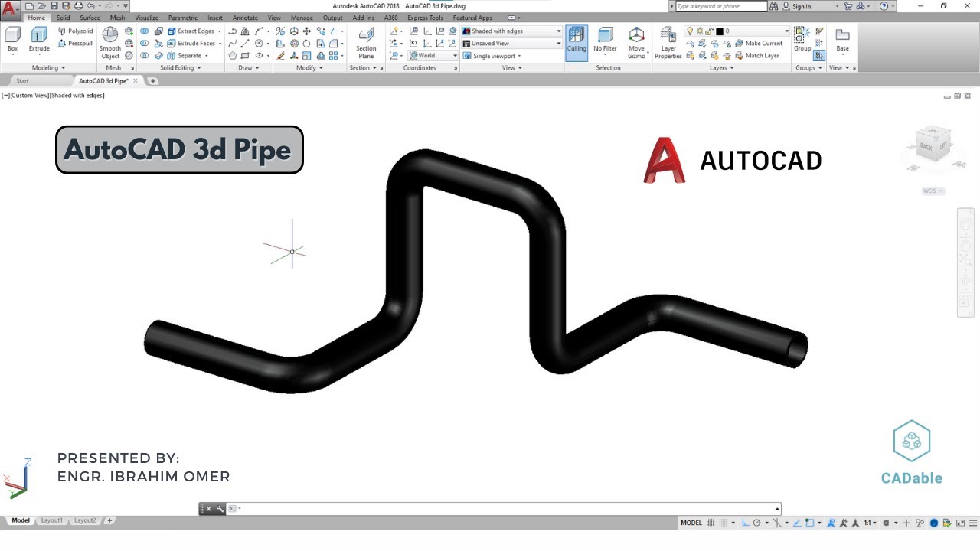The image size is (980, 551).
Task: Open the Section Plane tool
Action: [366, 43]
